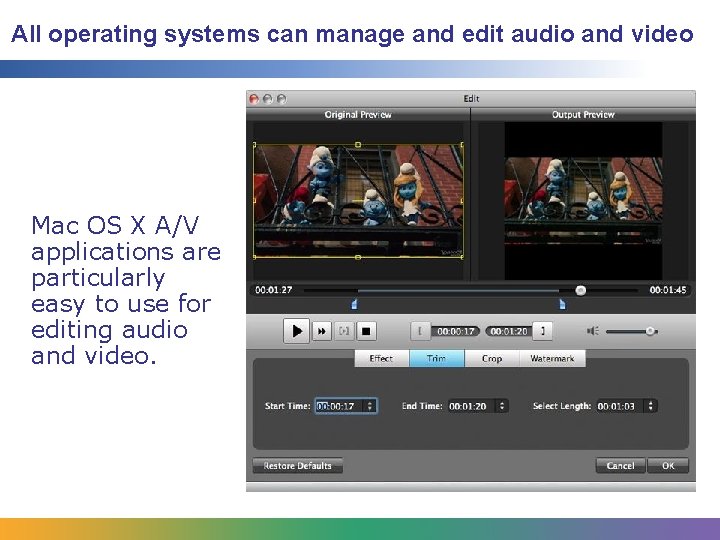Click the 00:01:20 trim end time display

pyautogui.click(x=509, y=331)
